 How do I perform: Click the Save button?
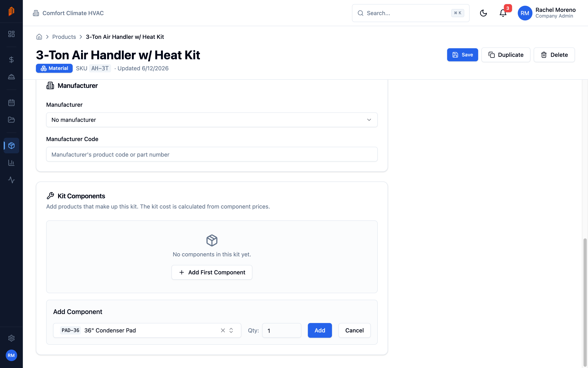pos(462,55)
